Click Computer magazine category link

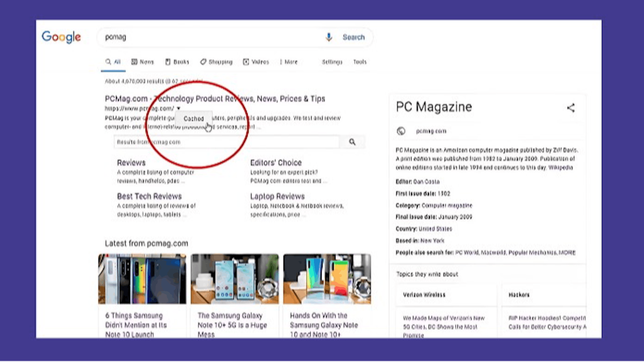click(447, 205)
